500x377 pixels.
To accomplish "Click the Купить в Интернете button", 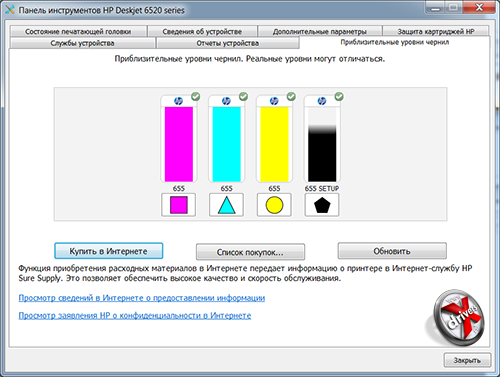I will tap(109, 251).
